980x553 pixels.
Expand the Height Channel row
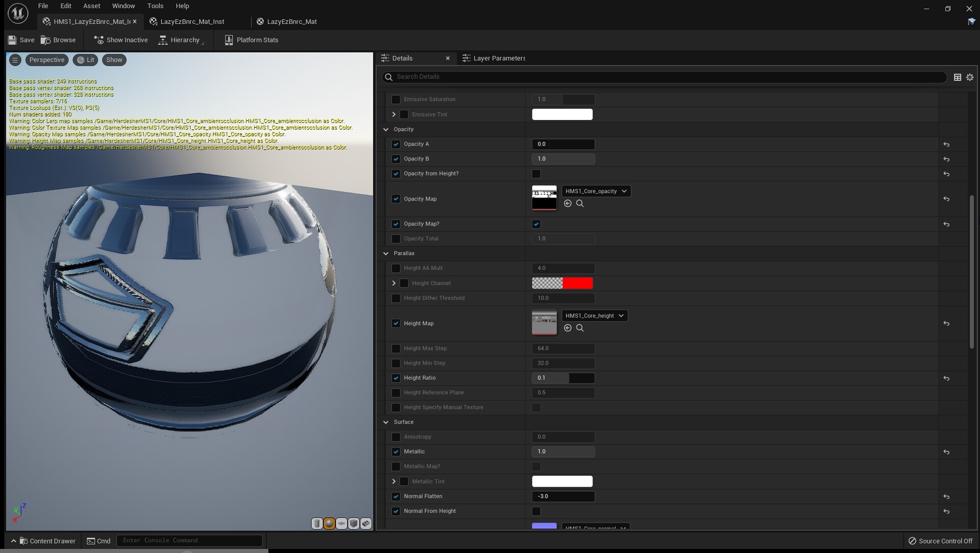(394, 283)
